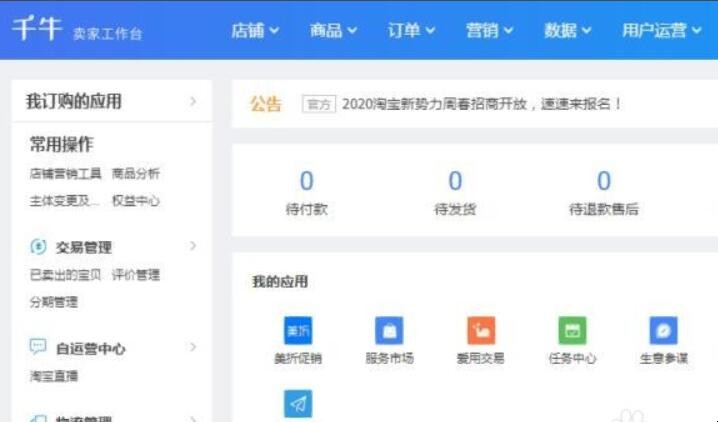The height and width of the screenshot is (422, 718).
Task: Expand the 我订购的应用 section arrow
Action: click(x=193, y=101)
